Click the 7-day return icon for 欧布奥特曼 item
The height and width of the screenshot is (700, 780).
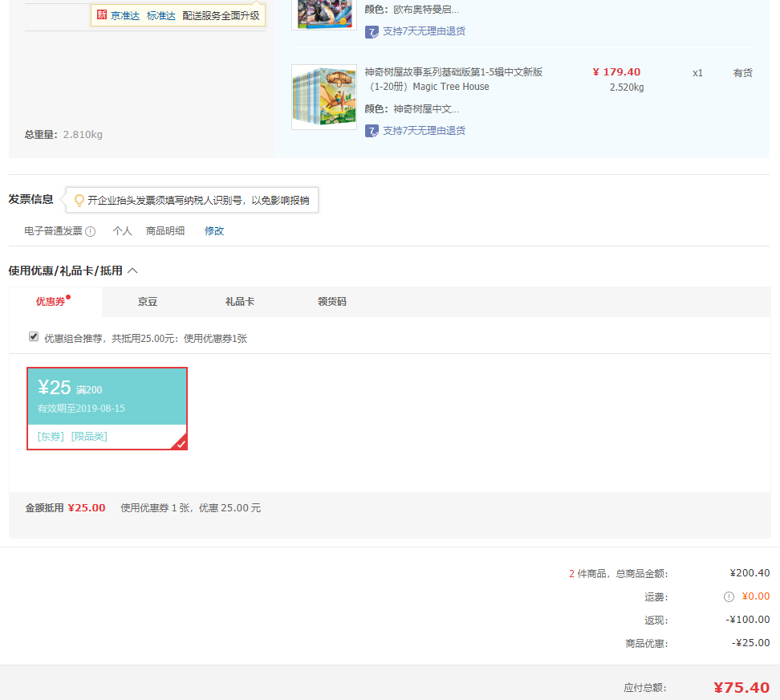[372, 32]
